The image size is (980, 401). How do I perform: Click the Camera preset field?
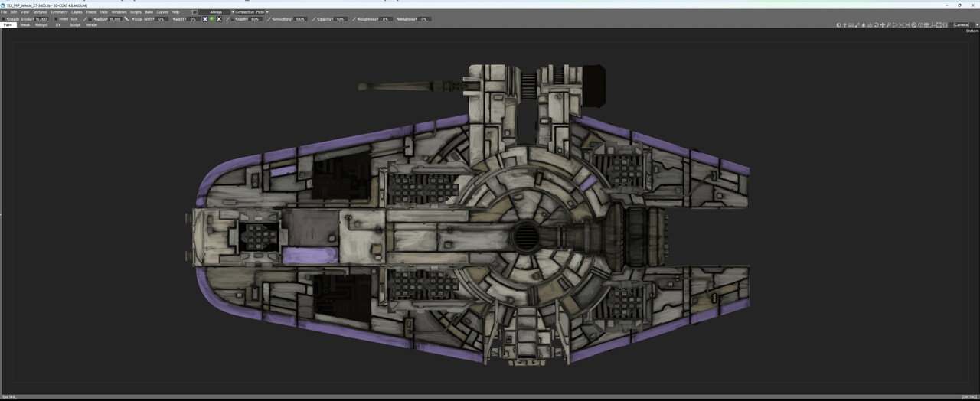click(962, 25)
